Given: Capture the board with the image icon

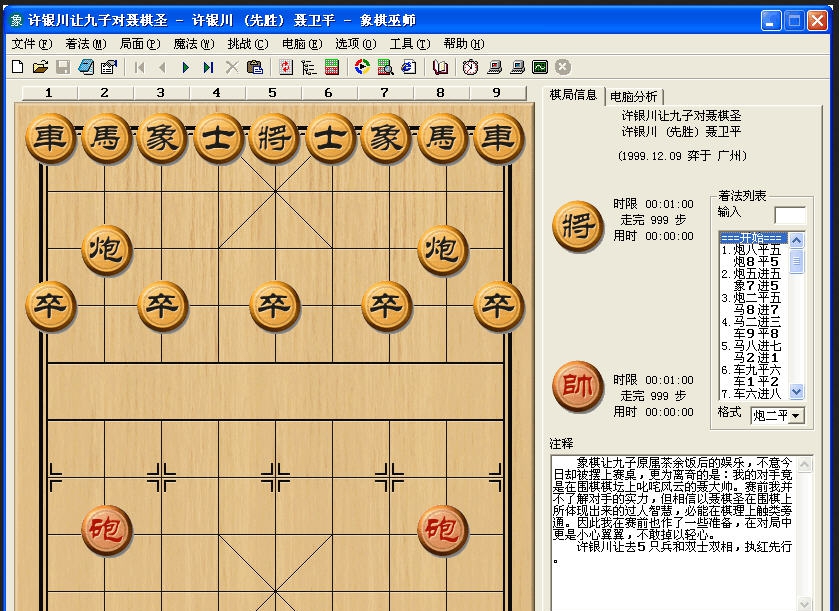Looking at the screenshot, I should (540, 67).
